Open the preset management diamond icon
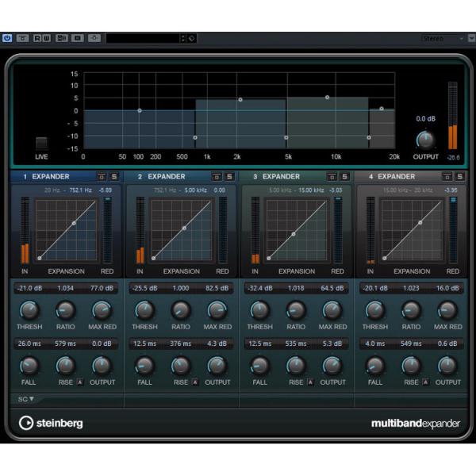The width and height of the screenshot is (476, 476). point(191,39)
